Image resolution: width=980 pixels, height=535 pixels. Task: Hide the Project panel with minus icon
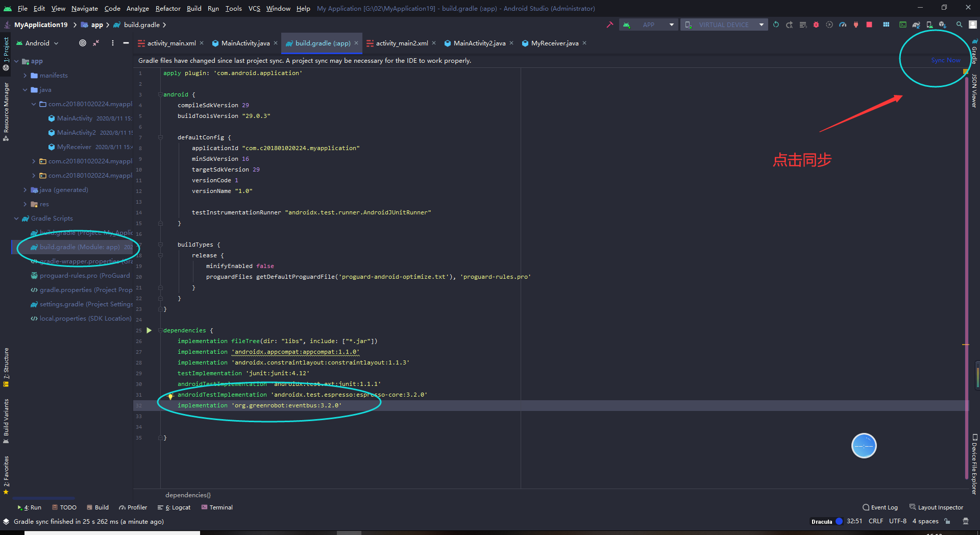pos(126,43)
